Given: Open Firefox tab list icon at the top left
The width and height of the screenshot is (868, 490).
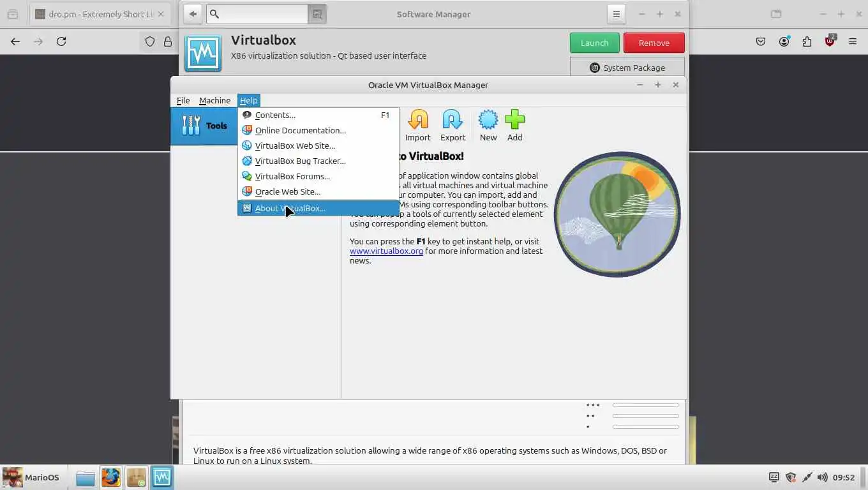Looking at the screenshot, I should (13, 14).
